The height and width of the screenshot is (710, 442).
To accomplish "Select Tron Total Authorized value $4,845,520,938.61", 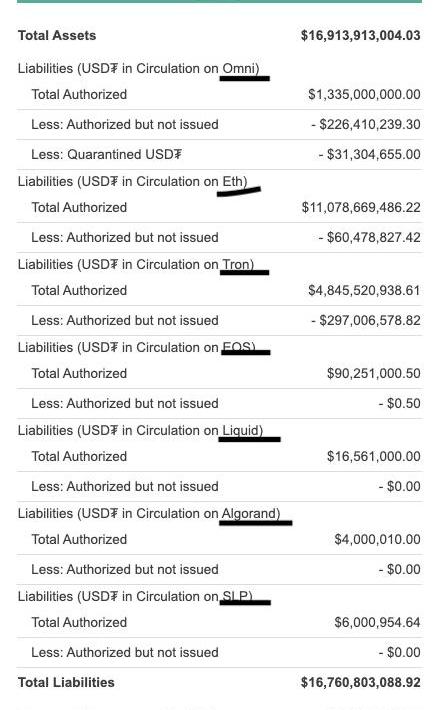I will [x=364, y=290].
